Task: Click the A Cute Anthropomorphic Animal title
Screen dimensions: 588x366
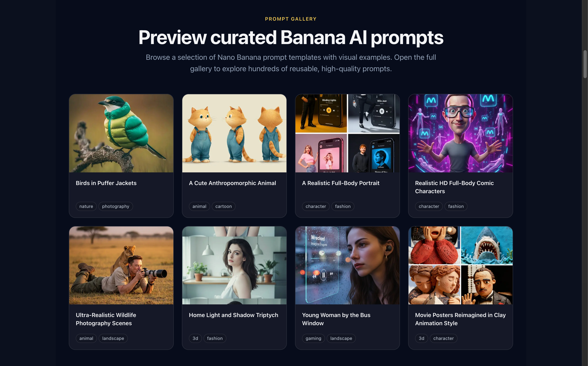Action: [x=232, y=183]
